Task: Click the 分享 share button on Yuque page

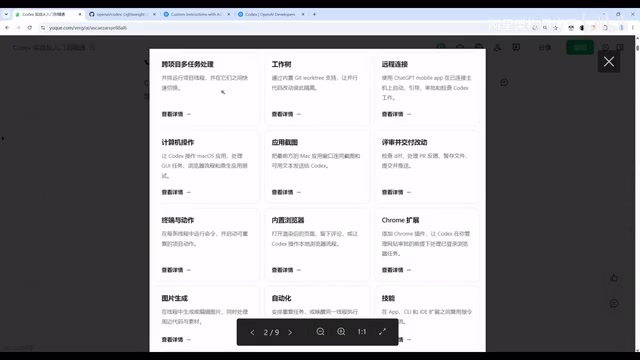Action: coord(544,48)
